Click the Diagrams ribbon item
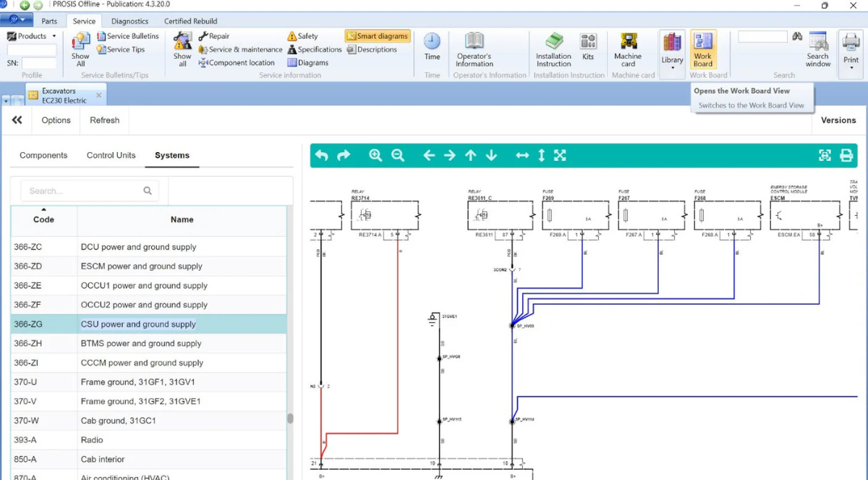Viewport: 868px width, 480px height. (x=307, y=62)
